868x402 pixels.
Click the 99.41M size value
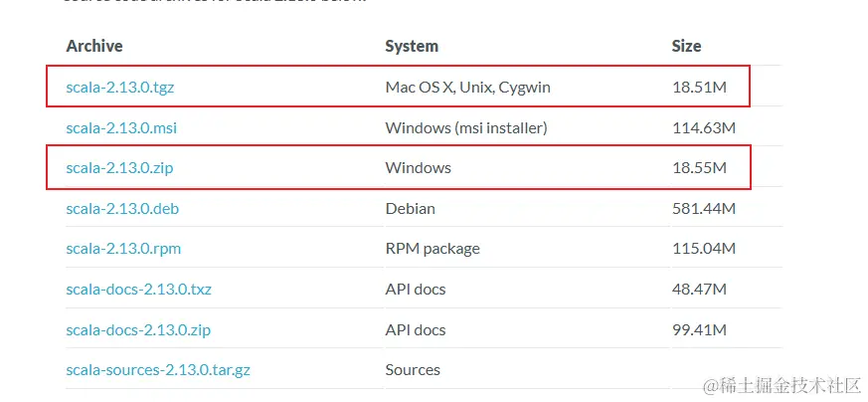699,329
